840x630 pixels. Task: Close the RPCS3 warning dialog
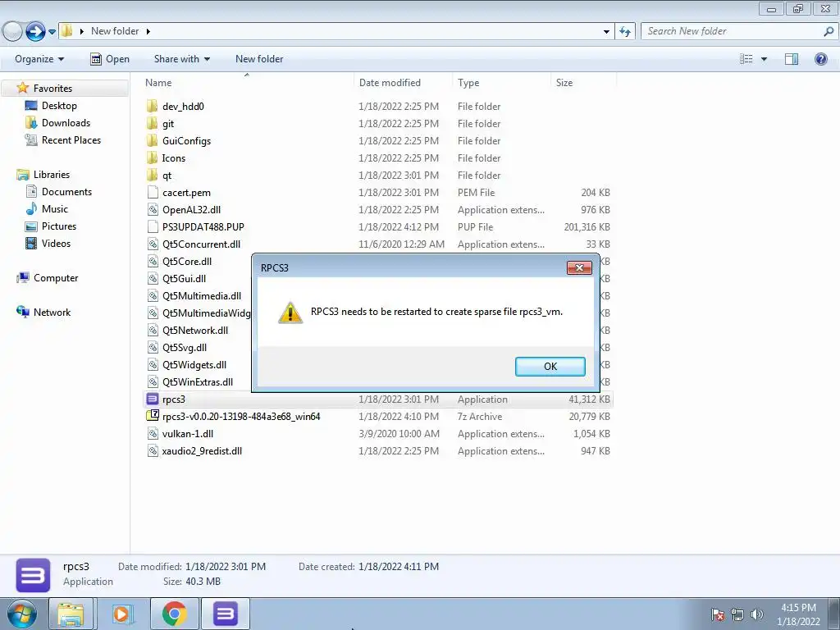pyautogui.click(x=579, y=267)
